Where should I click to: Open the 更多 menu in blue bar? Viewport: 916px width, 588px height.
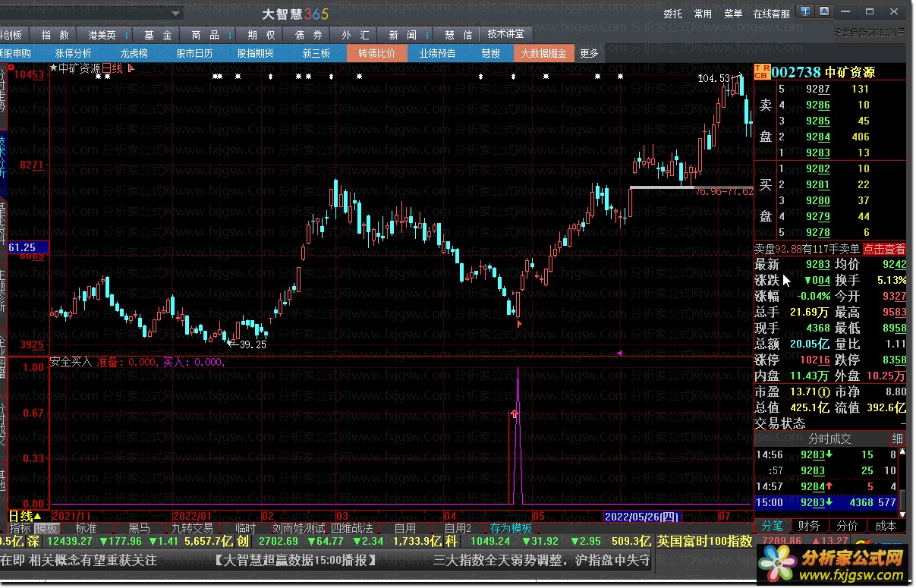click(589, 53)
